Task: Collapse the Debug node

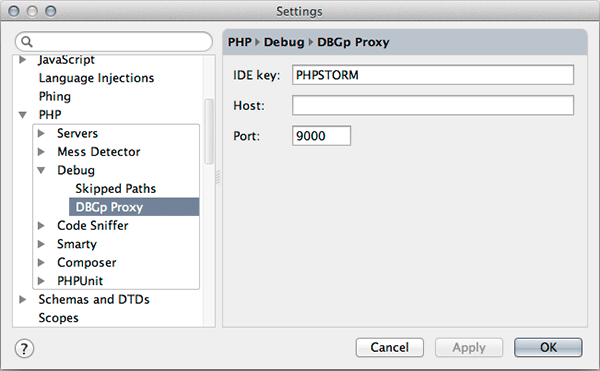Action: click(x=41, y=170)
